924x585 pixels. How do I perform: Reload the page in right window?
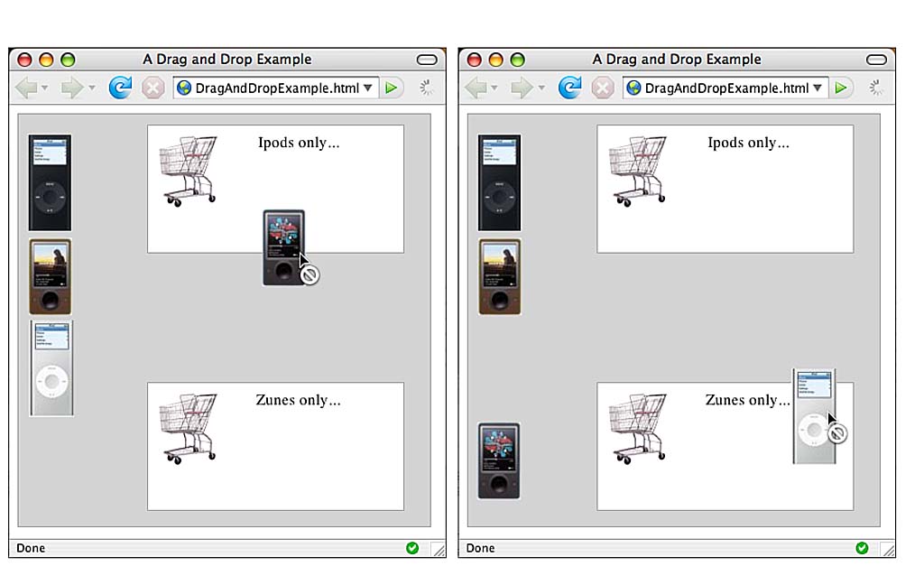coord(570,88)
